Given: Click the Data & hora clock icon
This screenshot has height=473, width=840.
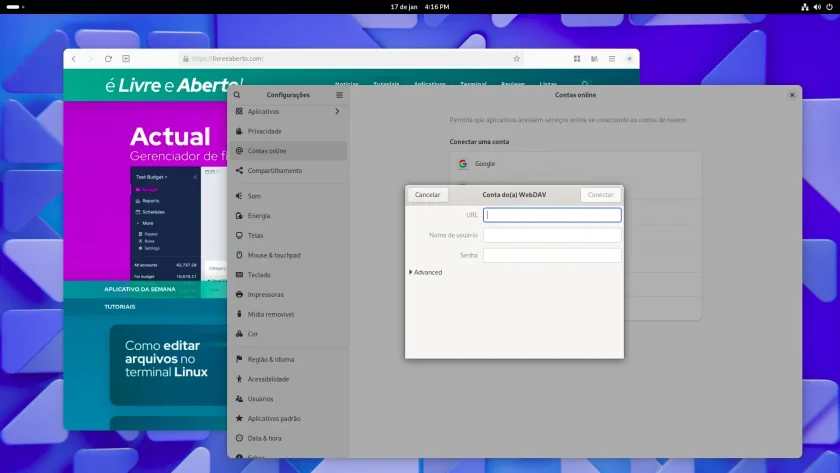Looking at the screenshot, I should click(239, 438).
